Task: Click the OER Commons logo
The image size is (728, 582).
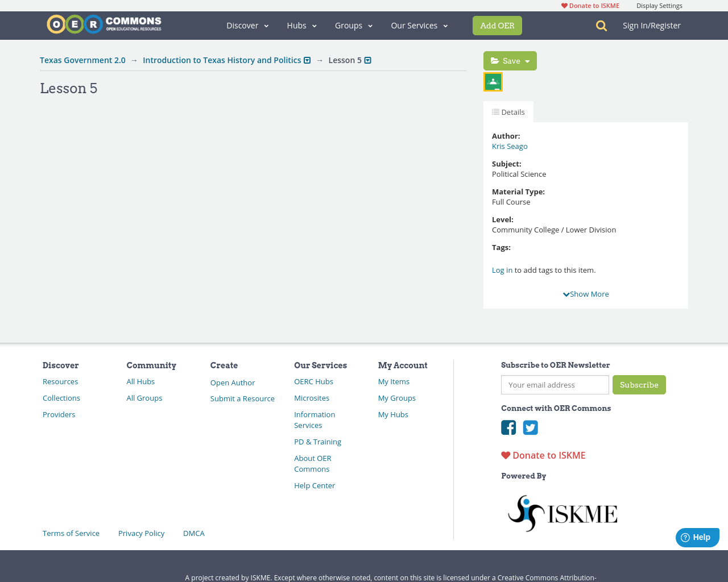Action: 104,24
